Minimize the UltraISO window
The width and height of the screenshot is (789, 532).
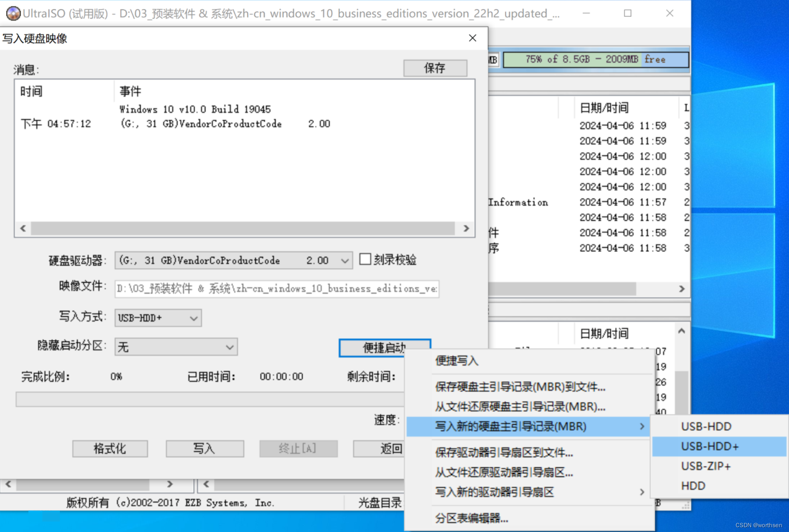(586, 14)
